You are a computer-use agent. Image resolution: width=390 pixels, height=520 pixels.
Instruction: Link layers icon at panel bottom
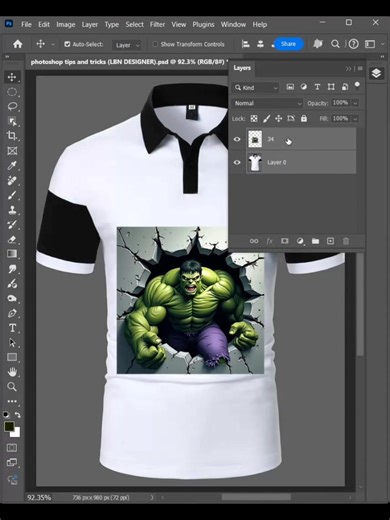pos(254,241)
